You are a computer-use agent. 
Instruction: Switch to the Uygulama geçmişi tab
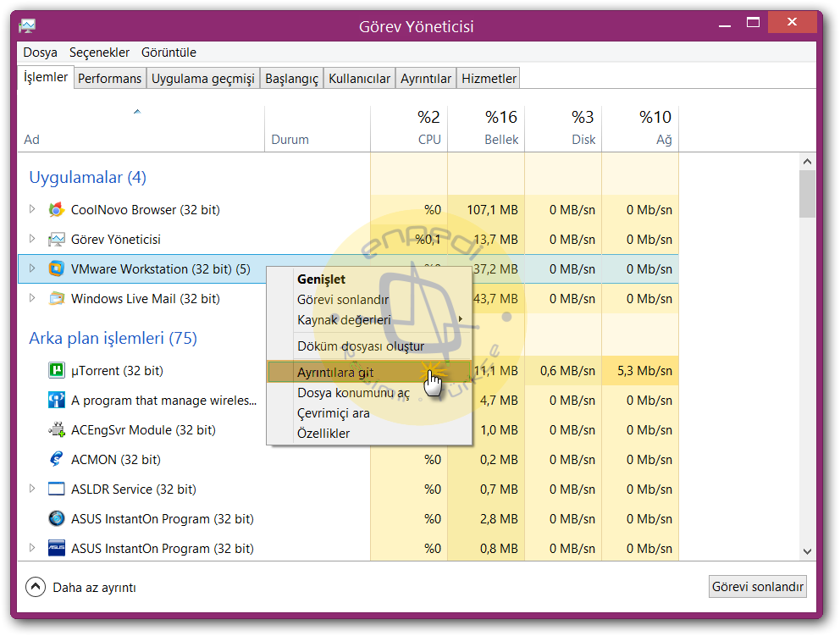(203, 78)
